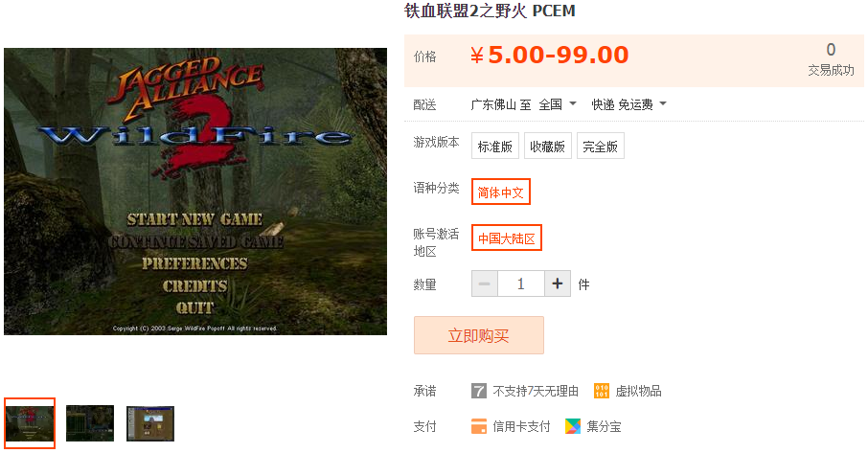
Task: Toggle the 简体中文 language option
Action: click(501, 192)
